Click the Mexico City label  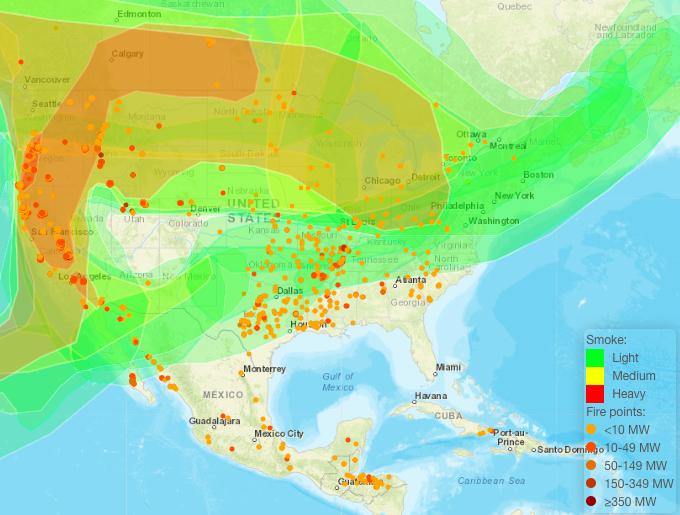(278, 434)
